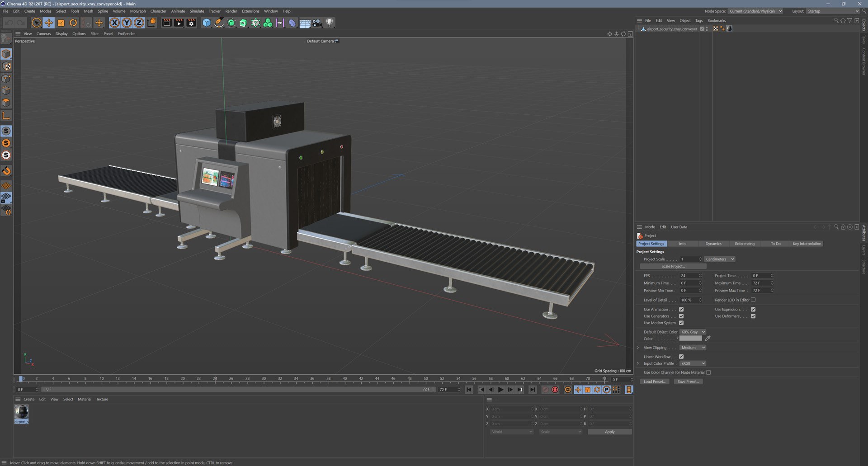
Task: Add a Cube primitive object
Action: 207,23
